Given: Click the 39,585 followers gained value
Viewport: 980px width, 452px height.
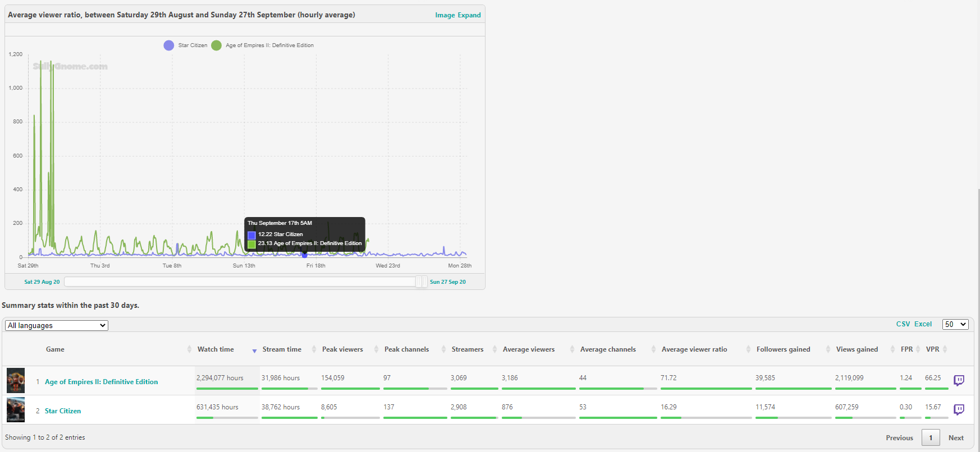Looking at the screenshot, I should click(765, 378).
